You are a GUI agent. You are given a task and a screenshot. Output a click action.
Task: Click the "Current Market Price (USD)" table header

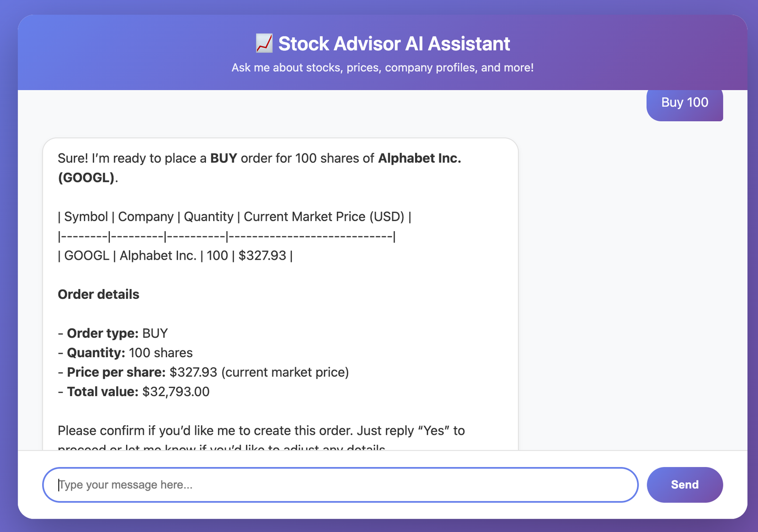click(324, 216)
